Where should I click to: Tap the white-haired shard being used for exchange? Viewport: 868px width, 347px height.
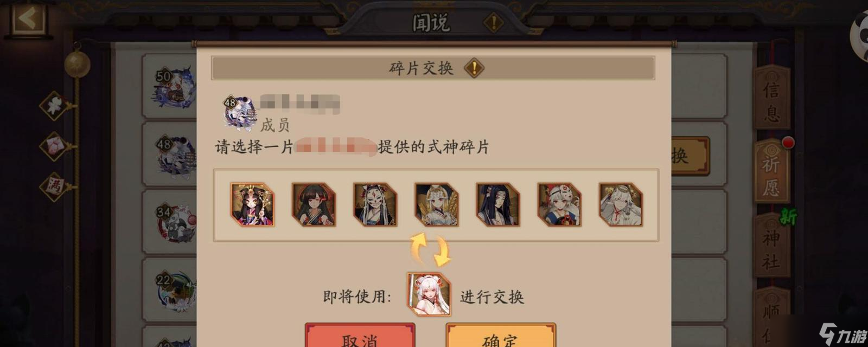tap(429, 294)
